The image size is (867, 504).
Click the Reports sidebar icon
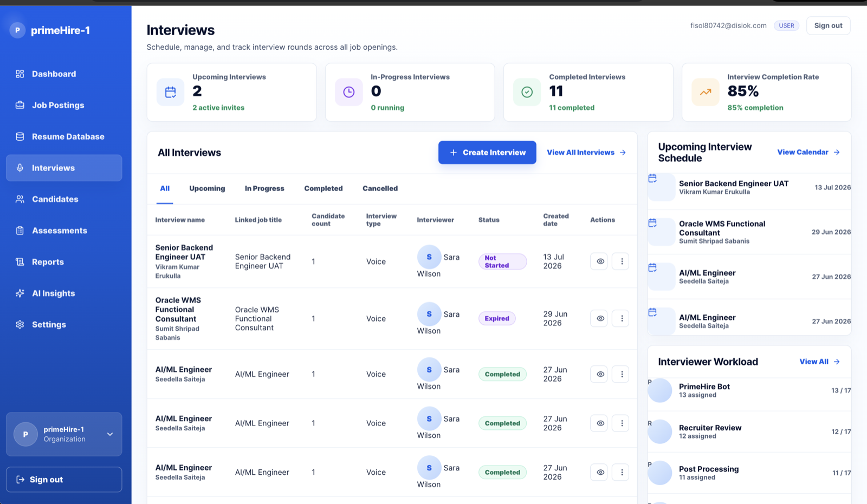pos(20,262)
